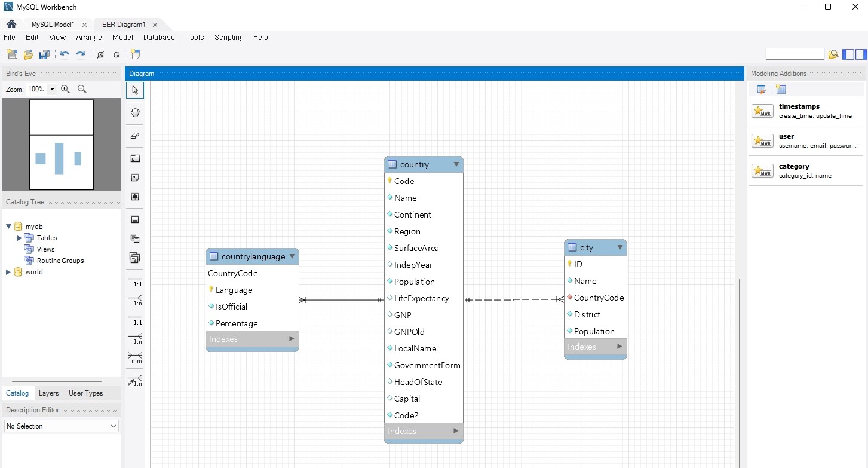Click first Modeling Additions toolbar icon
The image size is (868, 468).
[x=761, y=90]
